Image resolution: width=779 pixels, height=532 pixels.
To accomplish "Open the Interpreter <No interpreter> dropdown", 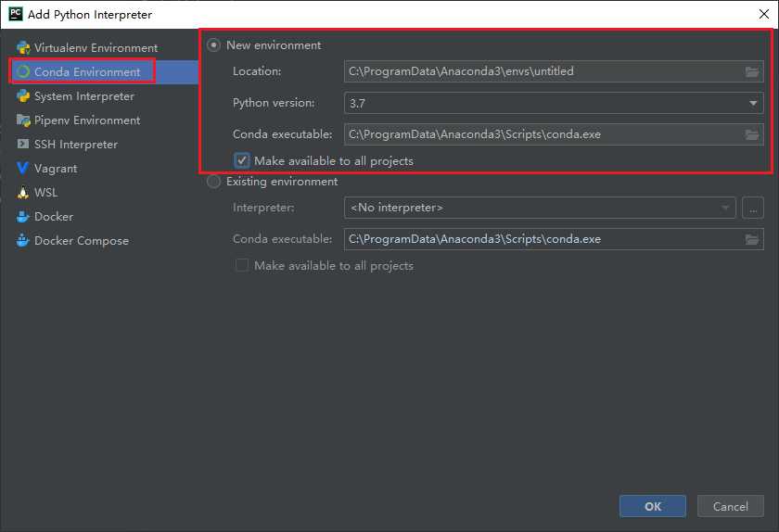I will 540,208.
